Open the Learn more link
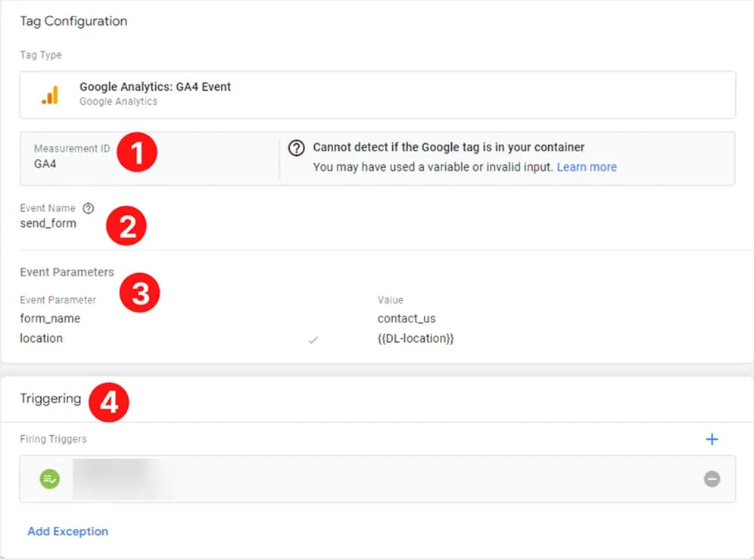754x560 pixels. pyautogui.click(x=587, y=166)
